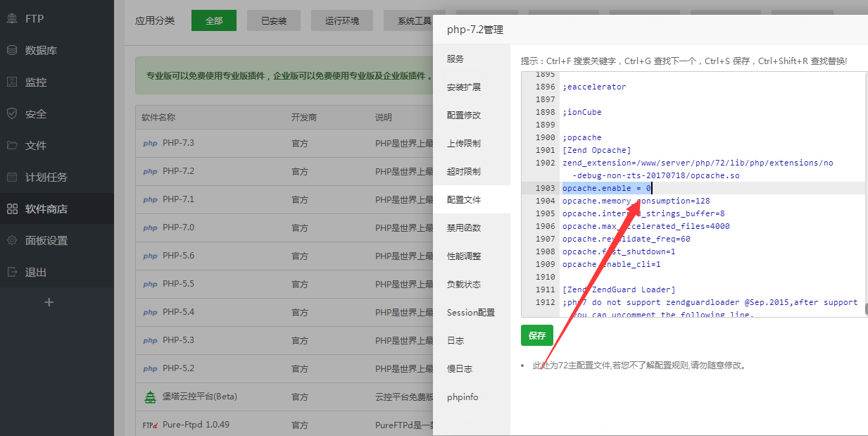Click the database (数据库) sidebar icon
Screen dimensions: 868x436
click(x=12, y=50)
